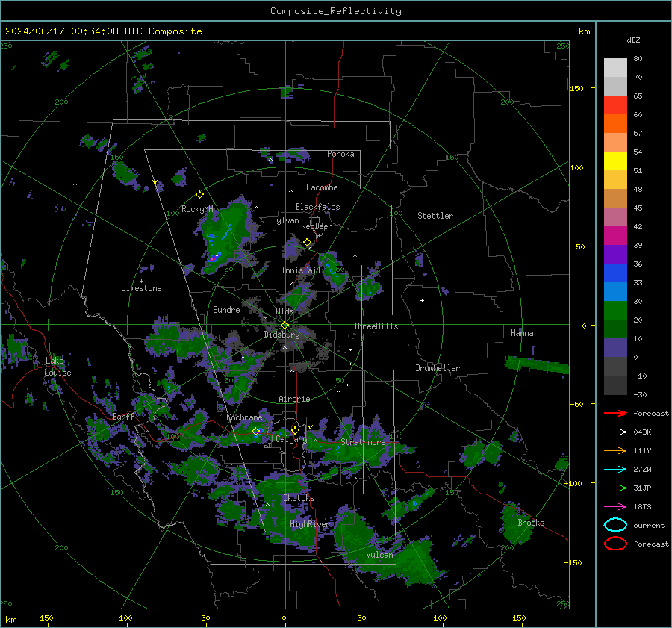Click the yellow diamond below Cochrane label
This screenshot has height=628, width=672.
point(256,432)
